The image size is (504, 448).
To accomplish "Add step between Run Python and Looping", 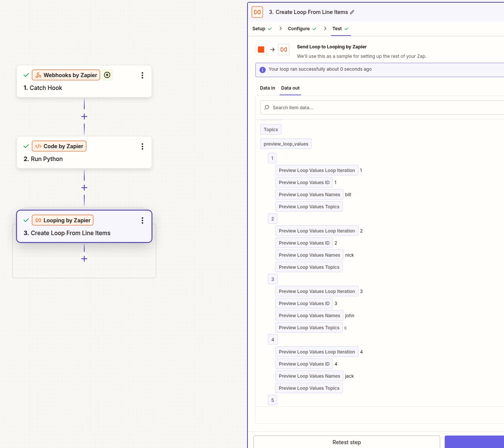I will pyautogui.click(x=84, y=188).
